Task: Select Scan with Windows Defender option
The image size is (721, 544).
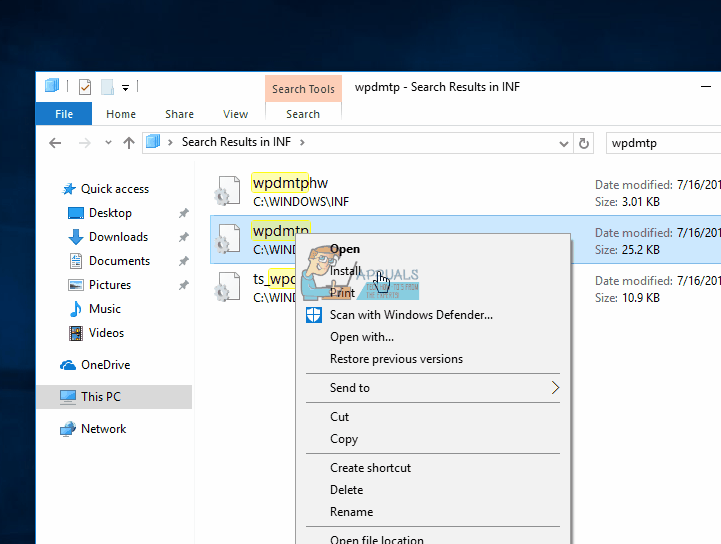Action: (411, 315)
